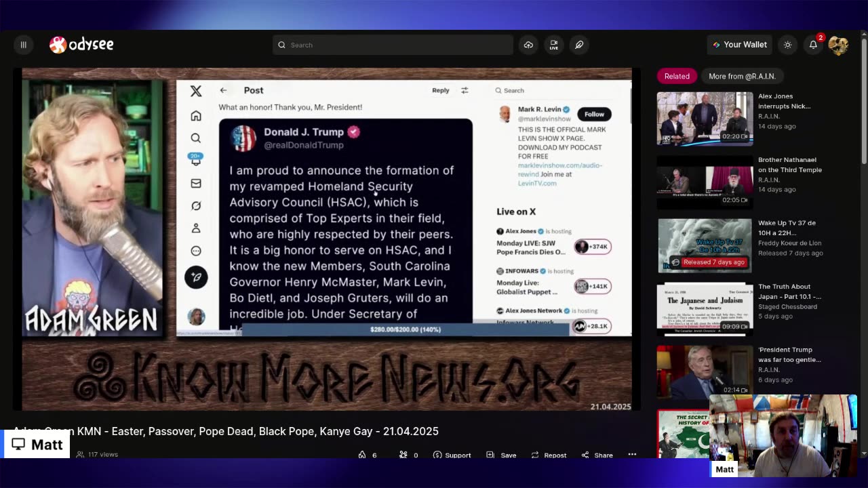Open the Wake Up Tv 37 thumbnail
The height and width of the screenshot is (488, 868).
click(x=705, y=245)
